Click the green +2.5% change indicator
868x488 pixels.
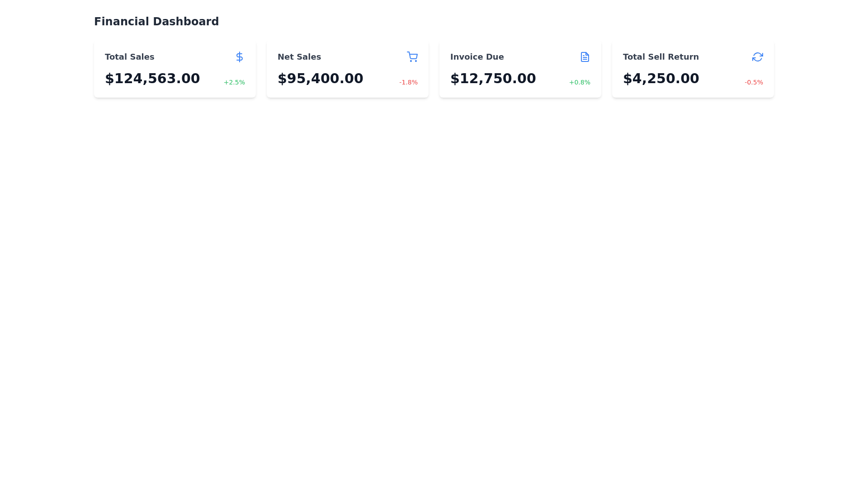click(234, 82)
